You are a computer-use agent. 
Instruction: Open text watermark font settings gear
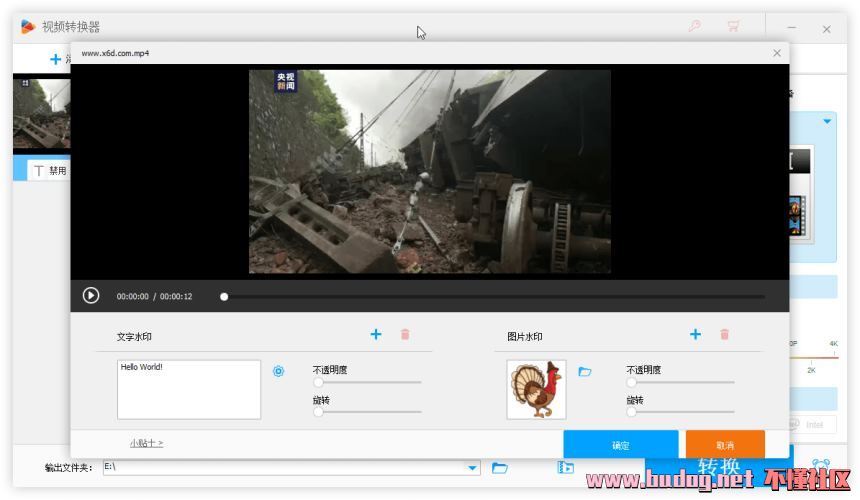point(279,371)
